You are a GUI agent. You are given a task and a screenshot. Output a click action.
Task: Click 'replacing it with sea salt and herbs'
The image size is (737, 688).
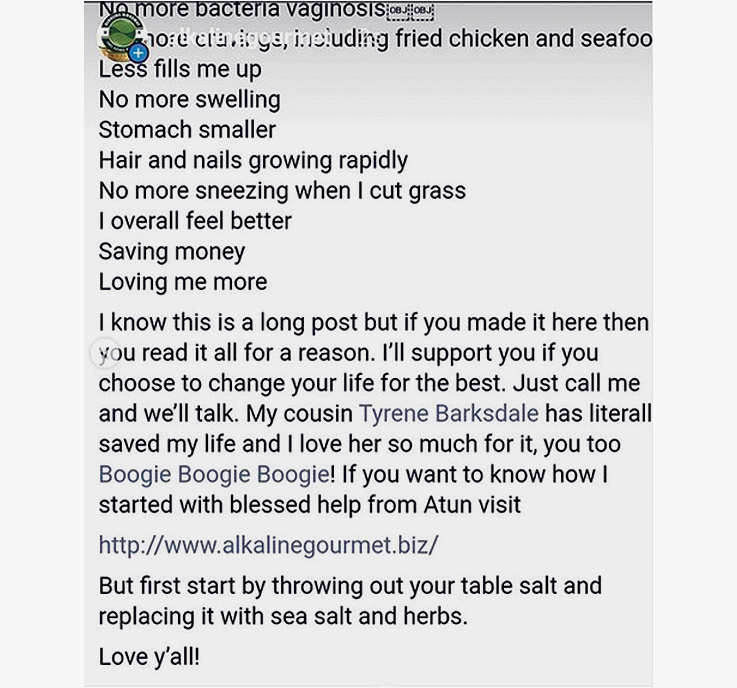click(x=283, y=615)
